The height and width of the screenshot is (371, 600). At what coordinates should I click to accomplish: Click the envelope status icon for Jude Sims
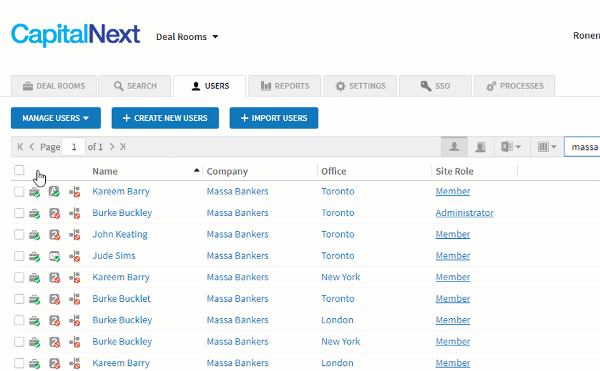(x=54, y=256)
